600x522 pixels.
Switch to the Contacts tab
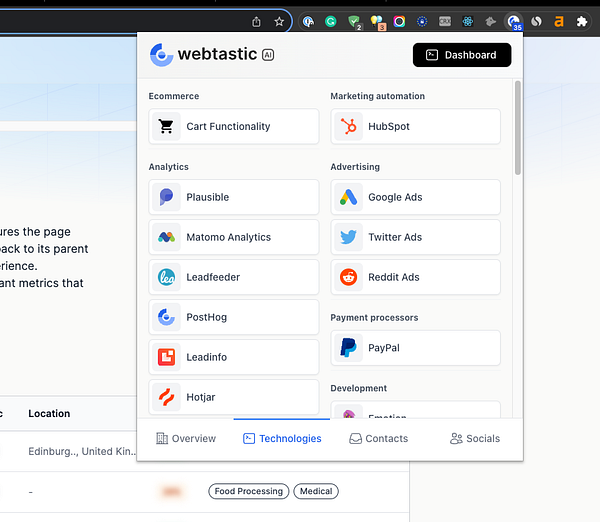pyautogui.click(x=378, y=439)
